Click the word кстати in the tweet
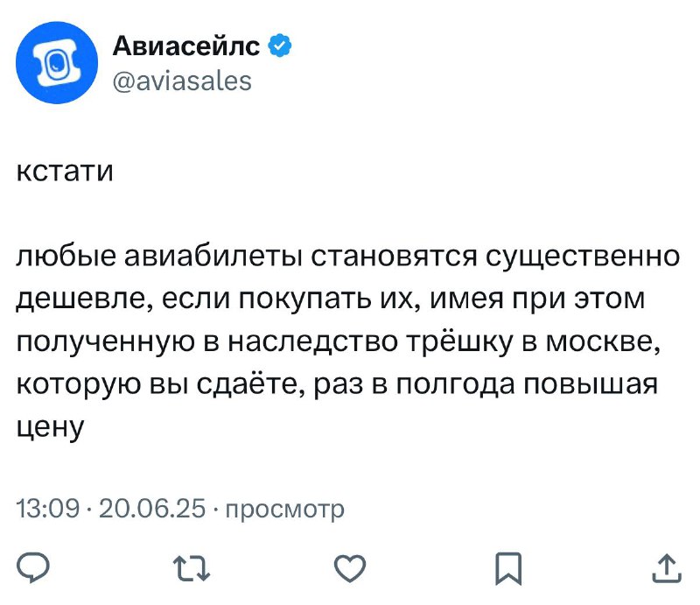The height and width of the screenshot is (605, 700). (65, 171)
